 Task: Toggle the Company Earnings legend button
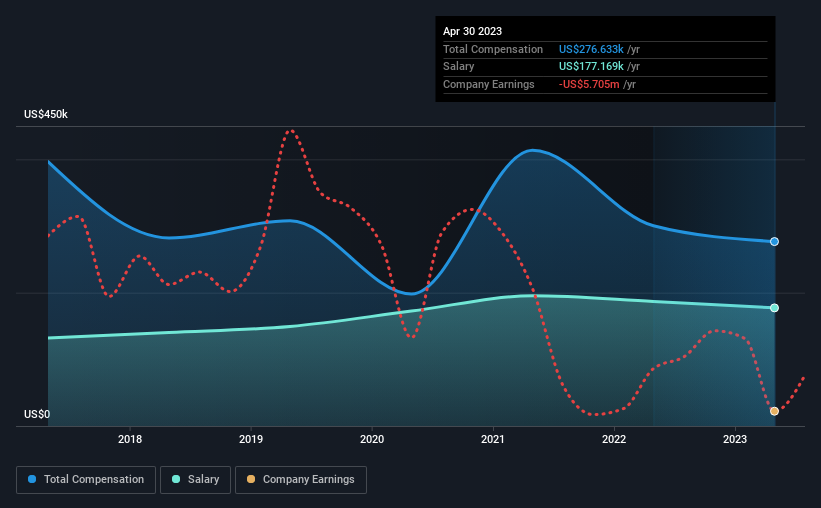tap(301, 480)
